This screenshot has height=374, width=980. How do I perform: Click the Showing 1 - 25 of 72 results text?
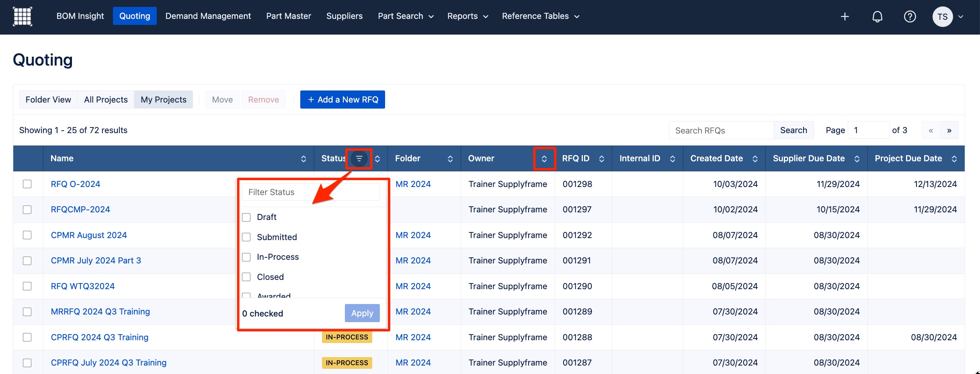click(x=73, y=130)
